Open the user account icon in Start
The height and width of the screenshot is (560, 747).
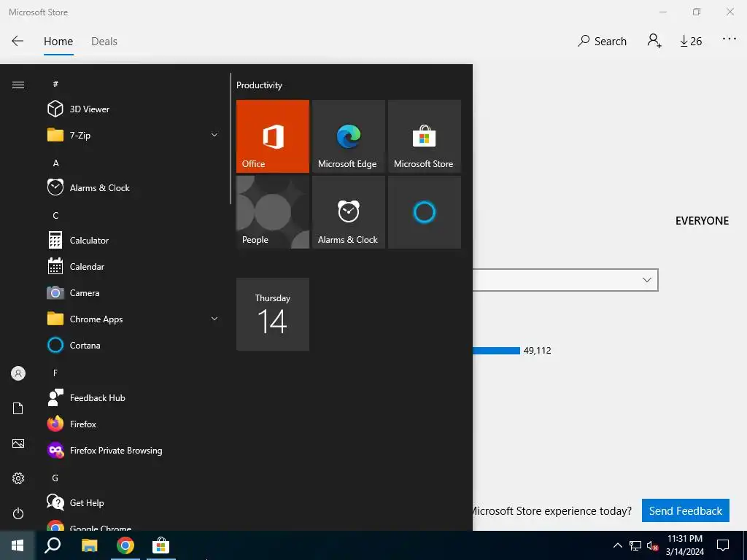click(18, 373)
